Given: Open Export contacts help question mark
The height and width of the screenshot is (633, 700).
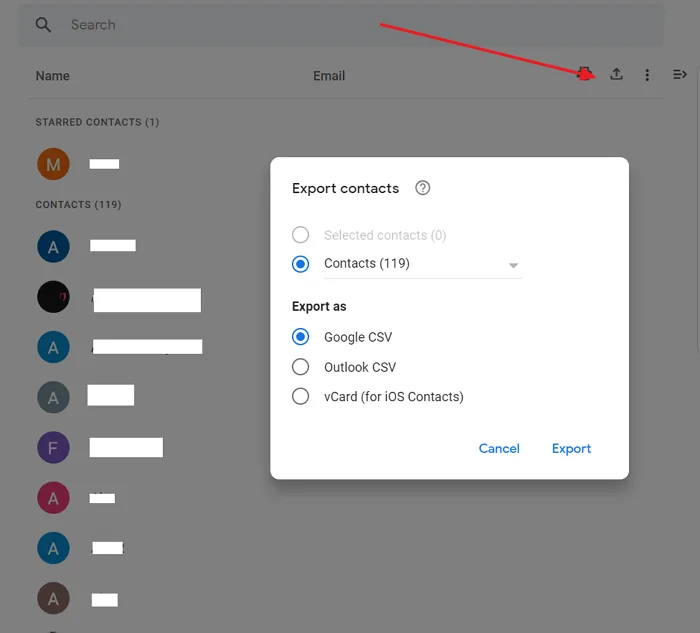Looking at the screenshot, I should pyautogui.click(x=422, y=188).
